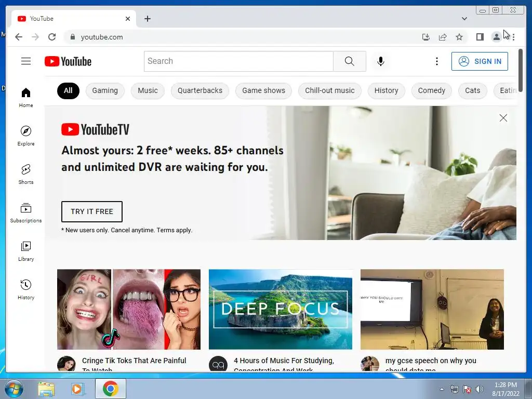Open Explore in sidebar
Screen dimensions: 532x399
pos(26,136)
